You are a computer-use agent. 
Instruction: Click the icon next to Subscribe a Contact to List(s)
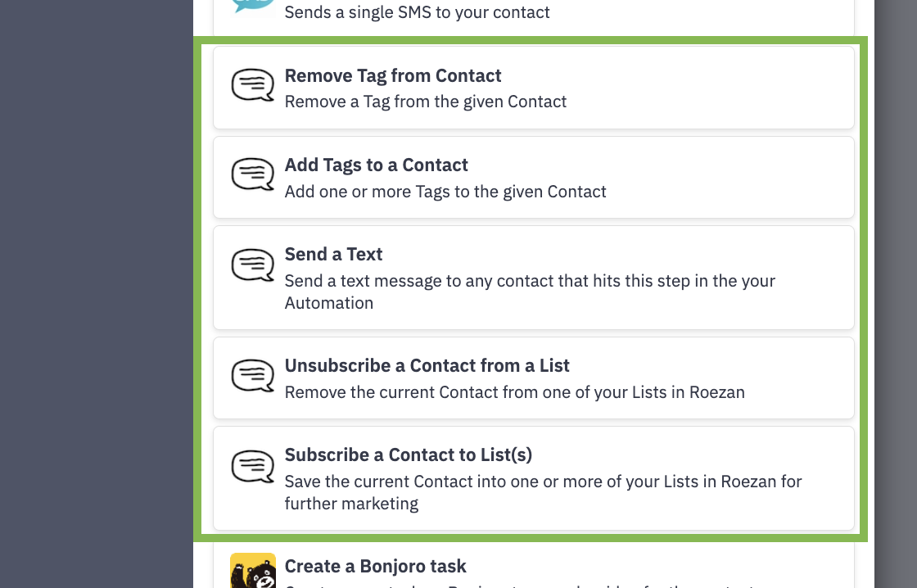(x=252, y=465)
